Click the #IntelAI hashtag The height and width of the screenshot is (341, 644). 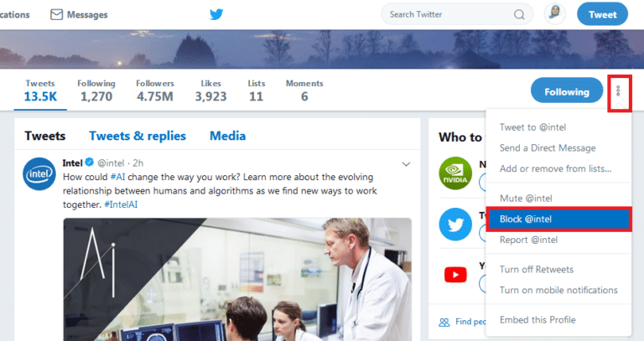pos(121,204)
